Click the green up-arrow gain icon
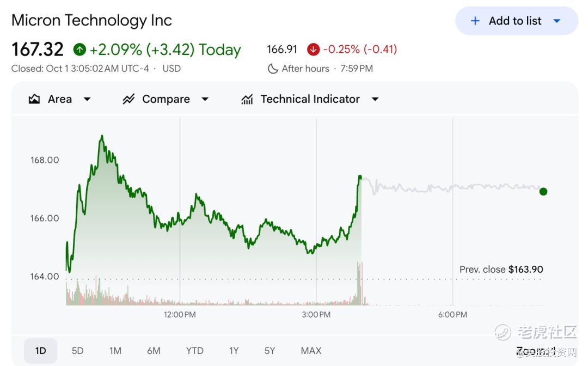588x366 pixels. point(79,50)
